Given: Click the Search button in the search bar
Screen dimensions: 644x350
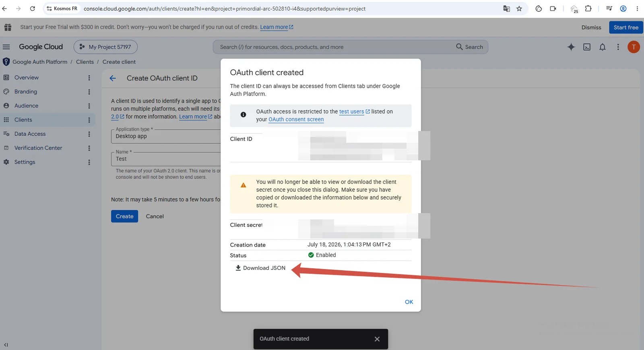Looking at the screenshot, I should coord(470,47).
